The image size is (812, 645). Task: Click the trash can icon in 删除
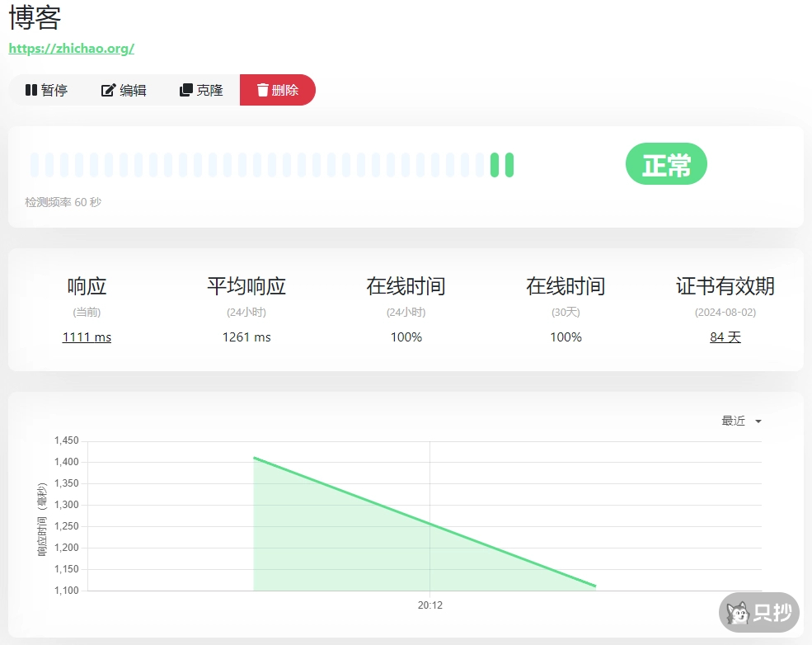coord(263,90)
